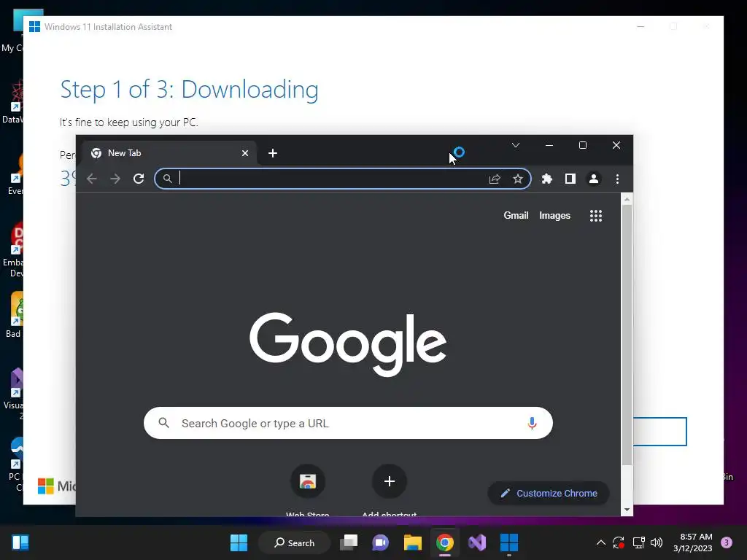Click scrollbar up arrow in Chrome
Viewport: 747px width, 560px height.
627,199
